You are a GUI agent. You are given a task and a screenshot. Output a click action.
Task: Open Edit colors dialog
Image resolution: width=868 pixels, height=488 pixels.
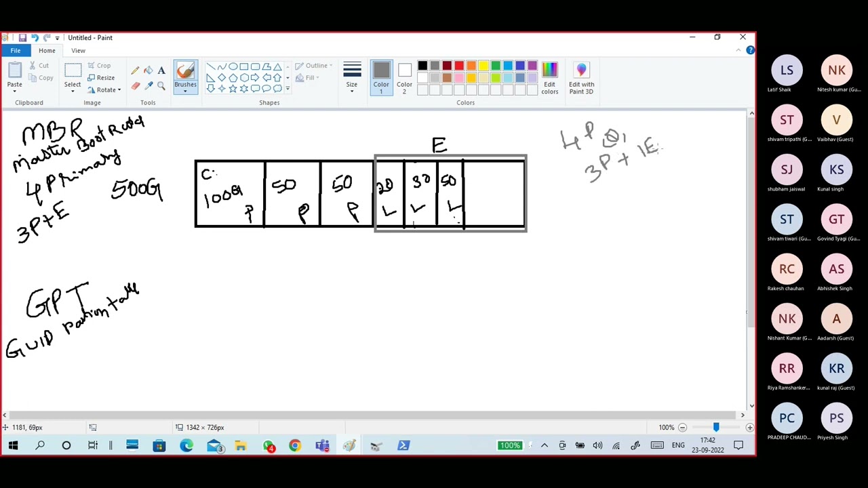pos(549,79)
